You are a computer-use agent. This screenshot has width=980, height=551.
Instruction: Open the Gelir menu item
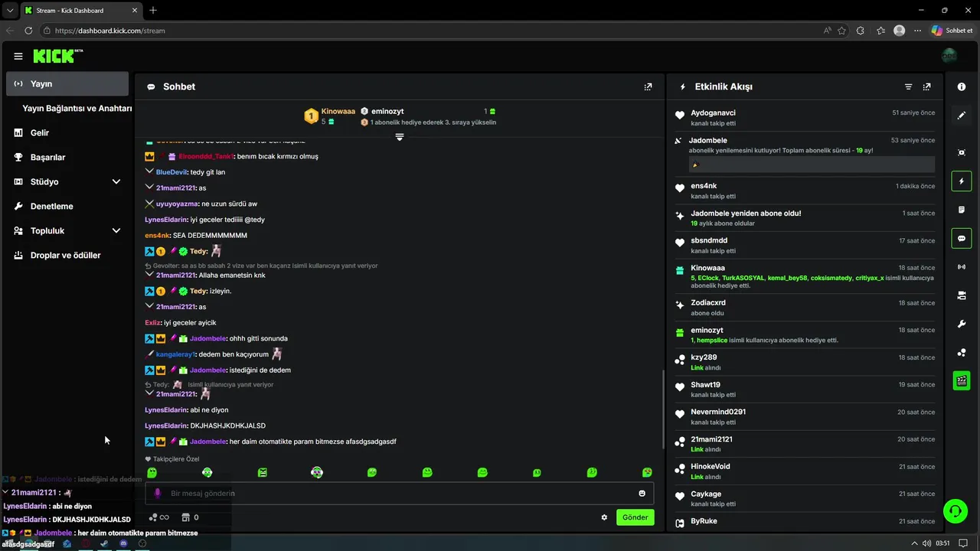(x=67, y=132)
